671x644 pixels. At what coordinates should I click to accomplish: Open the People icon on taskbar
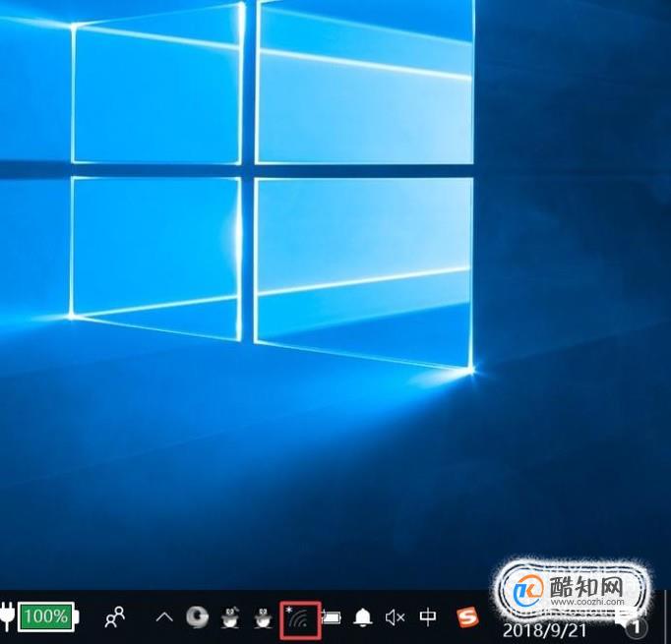click(115, 617)
